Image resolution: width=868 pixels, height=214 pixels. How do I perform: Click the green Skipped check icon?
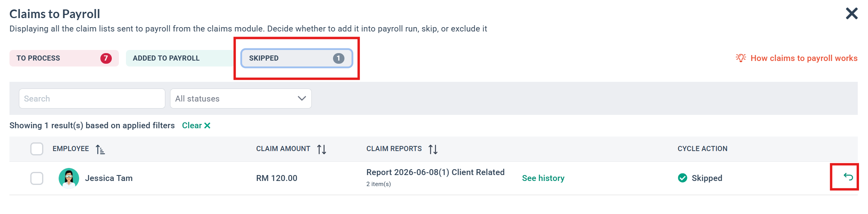pos(683,178)
